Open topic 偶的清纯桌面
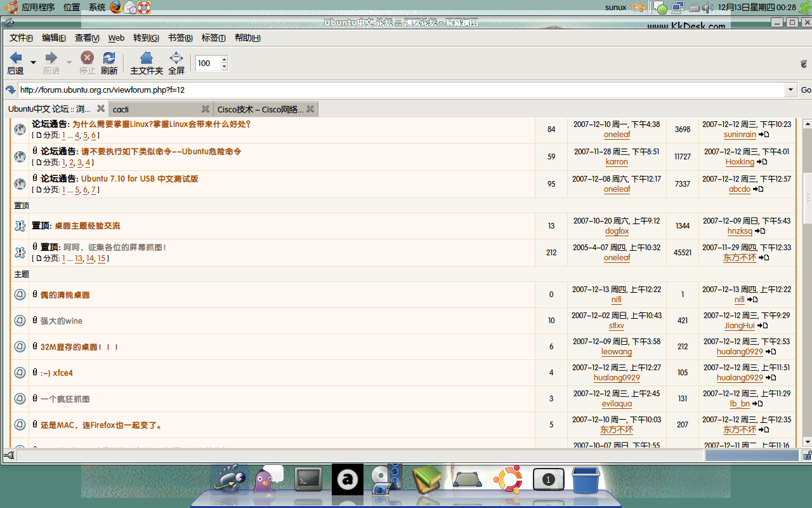Screen dimensions: 812x508 click(65, 295)
